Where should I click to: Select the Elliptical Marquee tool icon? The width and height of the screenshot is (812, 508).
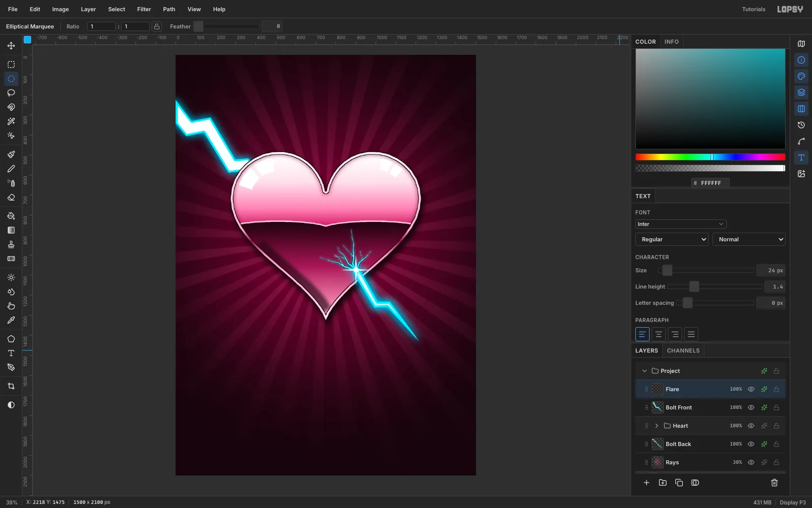click(11, 79)
